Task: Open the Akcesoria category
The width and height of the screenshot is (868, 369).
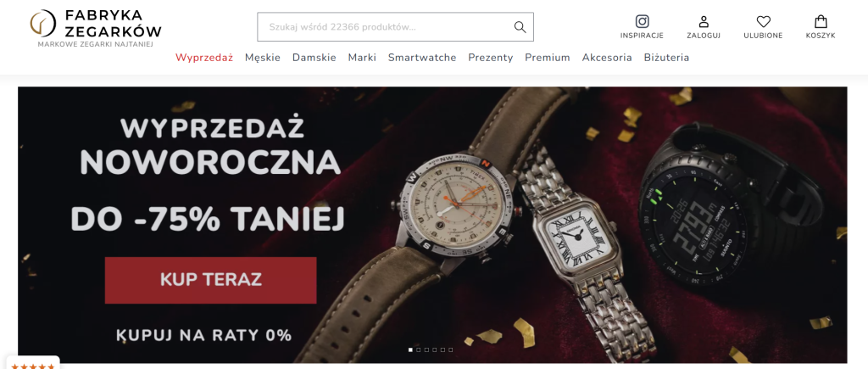Action: 607,57
